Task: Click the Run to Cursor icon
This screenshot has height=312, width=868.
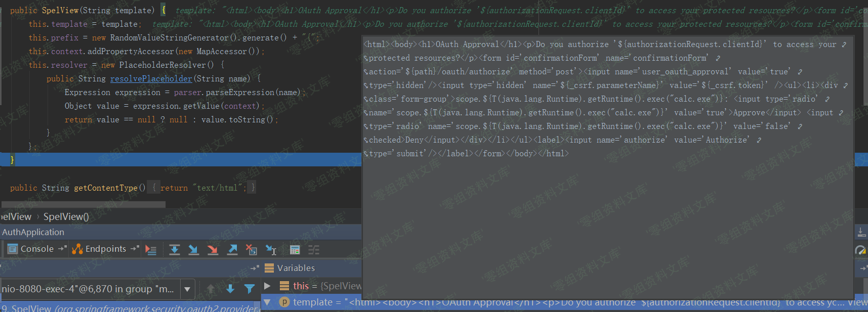Action: pyautogui.click(x=271, y=250)
